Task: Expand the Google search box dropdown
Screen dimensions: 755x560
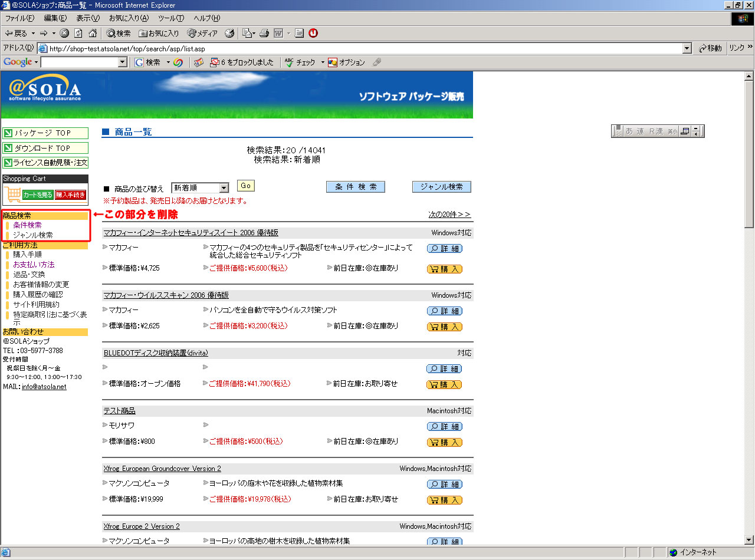Action: (123, 62)
